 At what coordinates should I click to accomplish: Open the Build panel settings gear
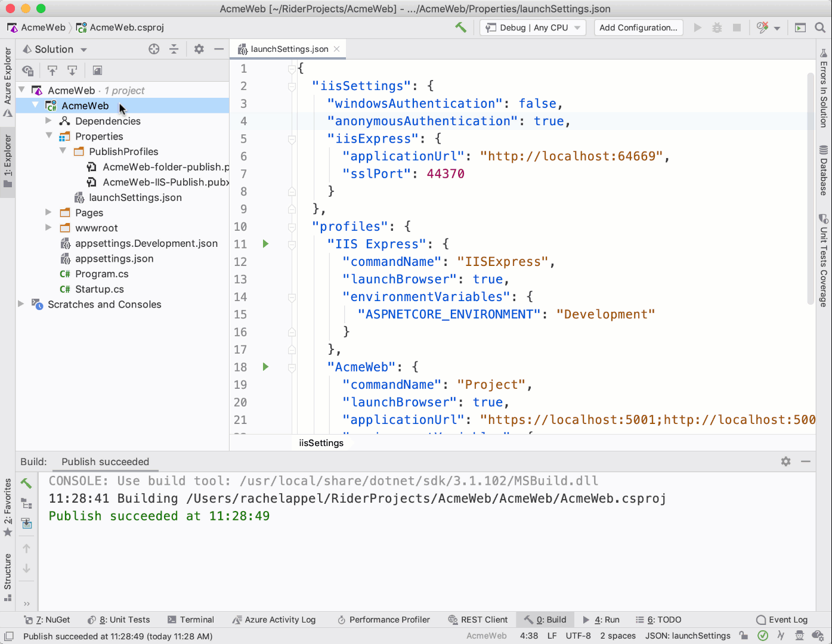tap(785, 462)
